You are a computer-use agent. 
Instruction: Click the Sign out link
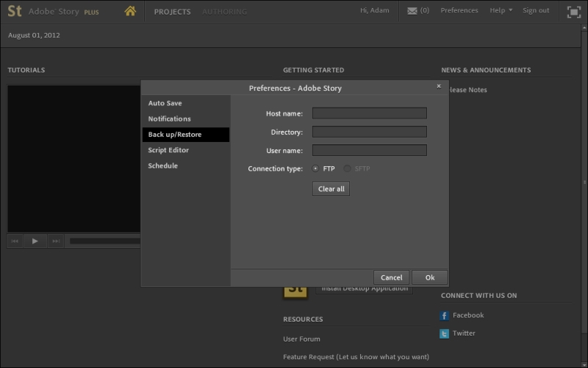(x=536, y=10)
